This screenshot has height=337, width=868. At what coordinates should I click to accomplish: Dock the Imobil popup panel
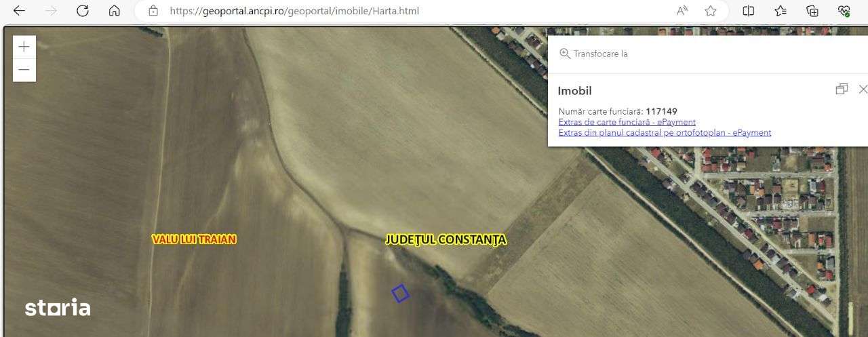pos(842,90)
